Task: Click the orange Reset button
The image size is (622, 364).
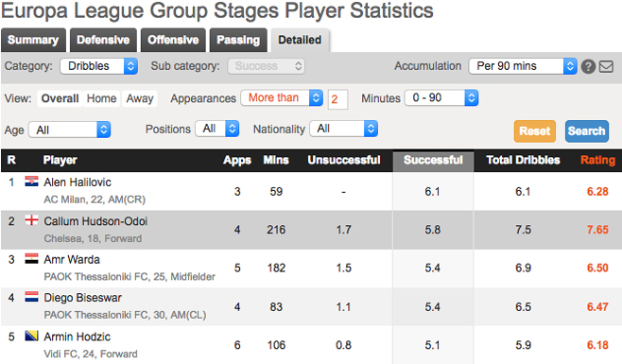Action: point(535,131)
